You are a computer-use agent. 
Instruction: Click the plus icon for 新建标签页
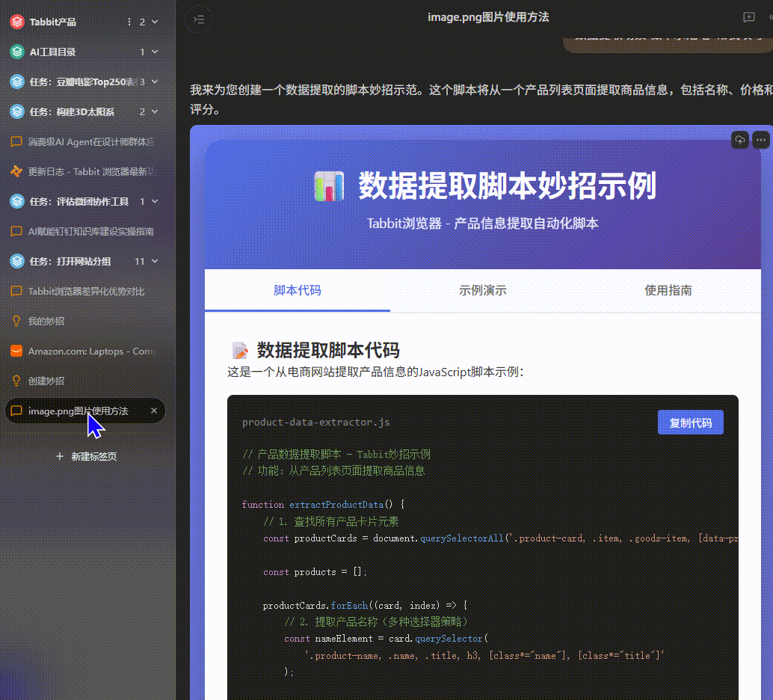pyautogui.click(x=60, y=456)
